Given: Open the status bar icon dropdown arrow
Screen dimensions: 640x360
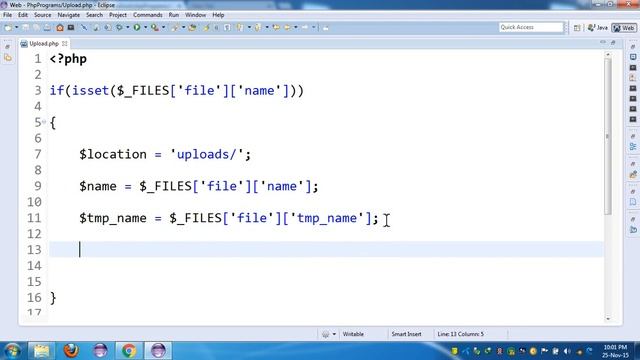Looking at the screenshot, I should [334, 334].
